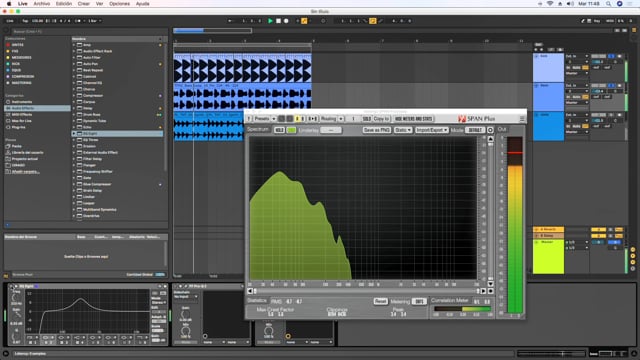This screenshot has height=360, width=640.
Task: Click the Default mode selector
Action: tap(475, 130)
